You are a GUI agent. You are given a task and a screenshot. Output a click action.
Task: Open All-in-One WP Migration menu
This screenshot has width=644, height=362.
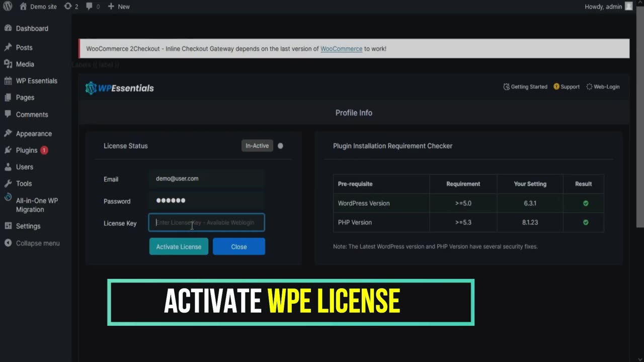click(37, 205)
